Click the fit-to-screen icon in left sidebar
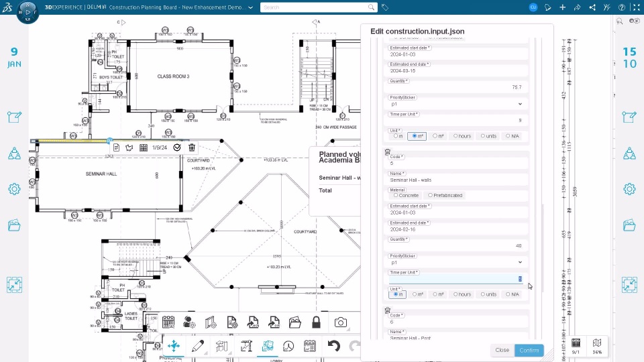The height and width of the screenshot is (362, 644). 14,285
